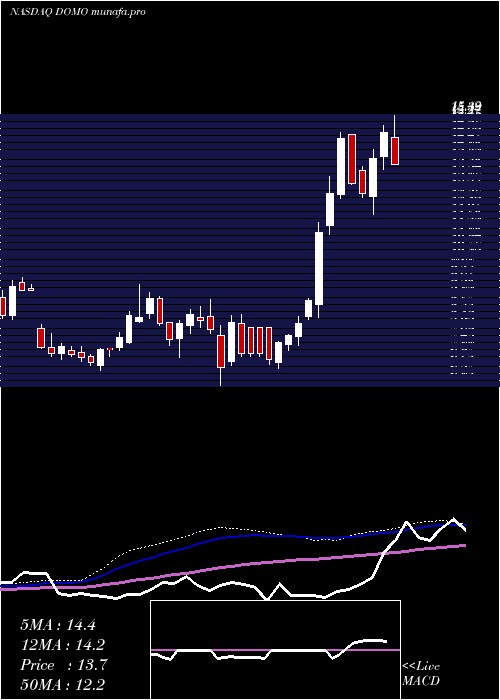The image size is (500, 700).
Task: Click the 5MA : 14.4 value
Action: tap(58, 625)
